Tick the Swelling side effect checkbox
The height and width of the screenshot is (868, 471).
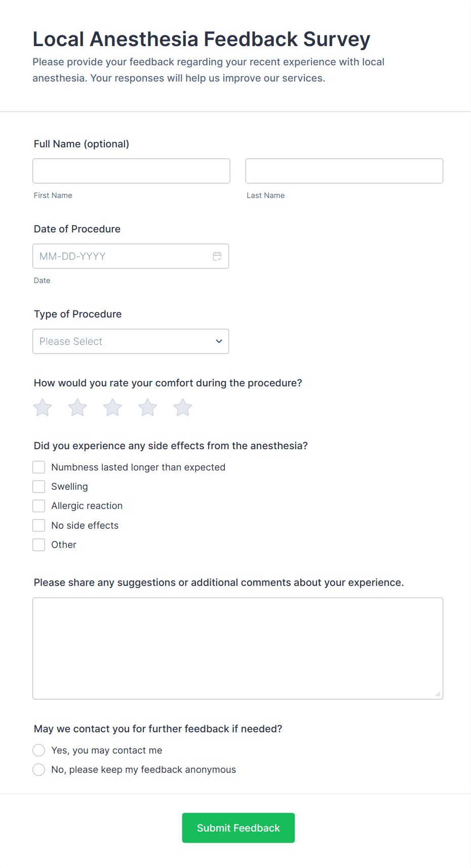point(39,487)
